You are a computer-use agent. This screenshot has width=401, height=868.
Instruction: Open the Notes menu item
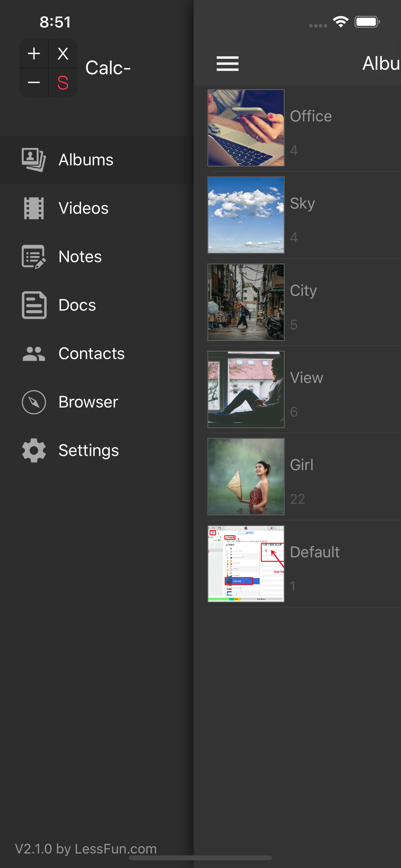tap(97, 257)
